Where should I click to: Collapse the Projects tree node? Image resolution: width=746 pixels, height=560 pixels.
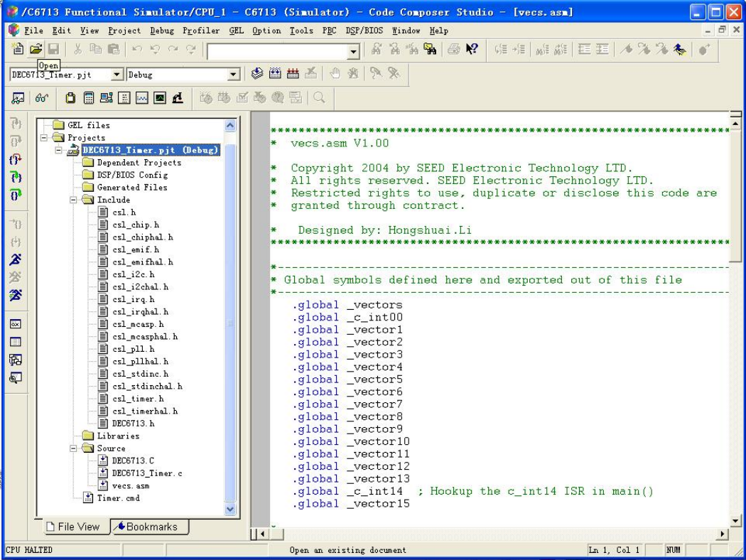(44, 137)
